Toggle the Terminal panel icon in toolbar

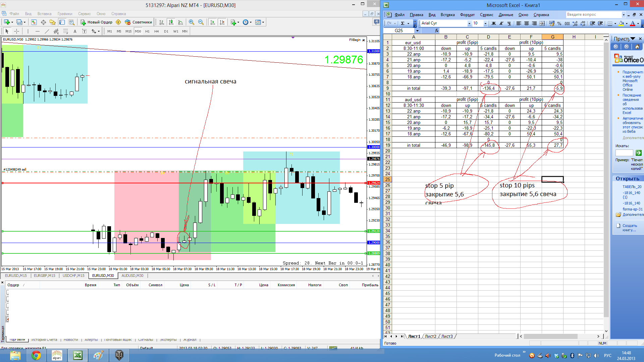pos(62,22)
